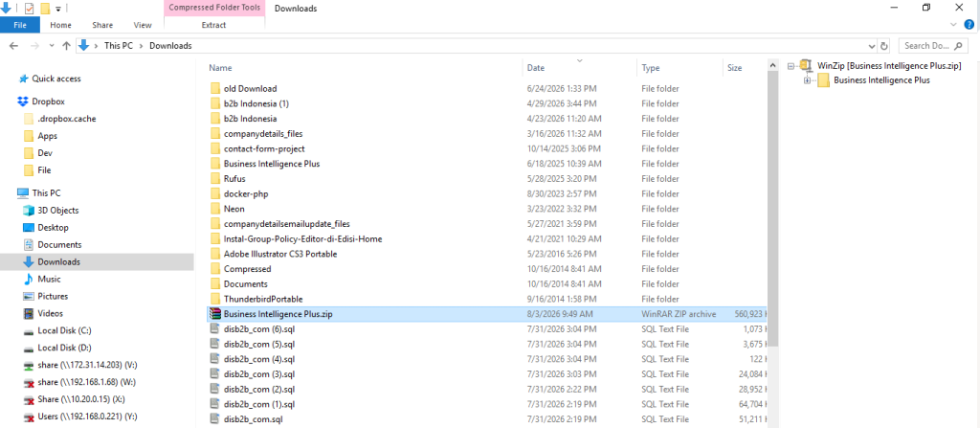Open Users 192.168.0.221 (Y:) drive icon
980x428 pixels.
click(x=28, y=417)
